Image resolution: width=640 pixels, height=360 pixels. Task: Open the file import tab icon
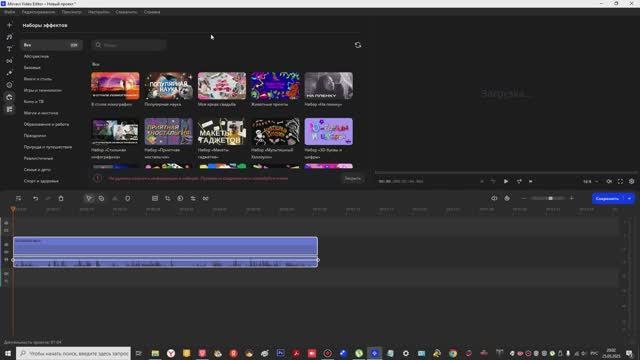click(x=9, y=25)
